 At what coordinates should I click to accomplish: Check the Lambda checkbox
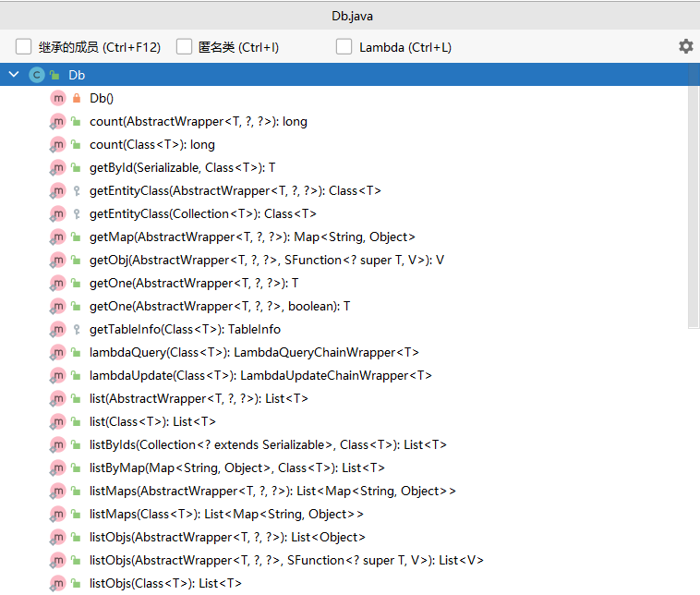point(344,46)
